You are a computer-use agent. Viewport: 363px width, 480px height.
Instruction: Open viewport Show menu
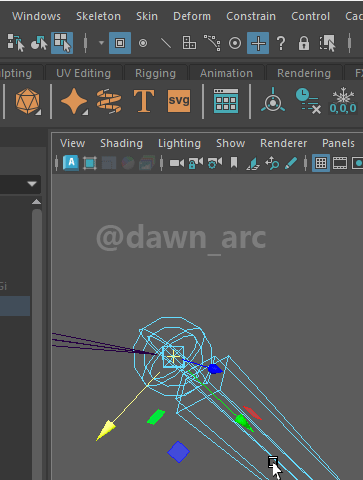pyautogui.click(x=231, y=143)
